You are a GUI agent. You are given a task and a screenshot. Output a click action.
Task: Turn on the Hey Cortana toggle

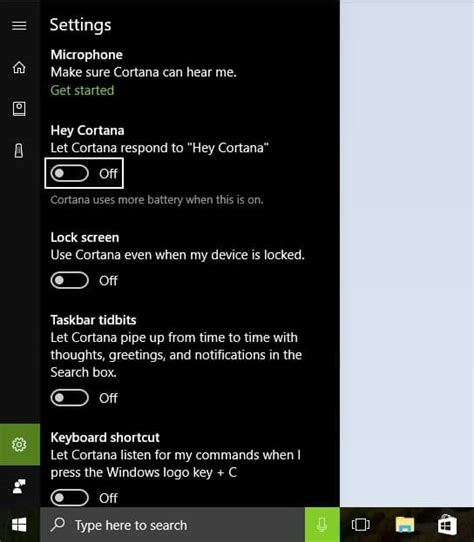pyautogui.click(x=70, y=173)
